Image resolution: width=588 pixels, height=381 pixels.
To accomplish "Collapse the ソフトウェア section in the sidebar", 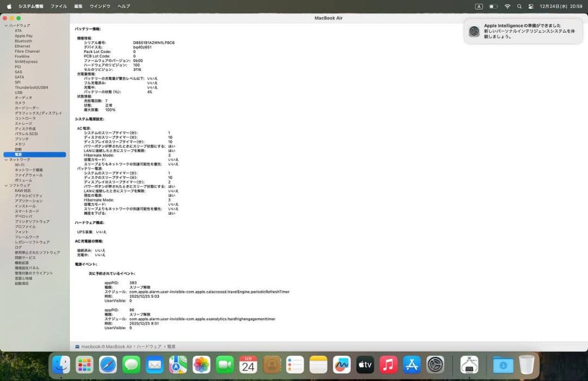I will pos(5,185).
